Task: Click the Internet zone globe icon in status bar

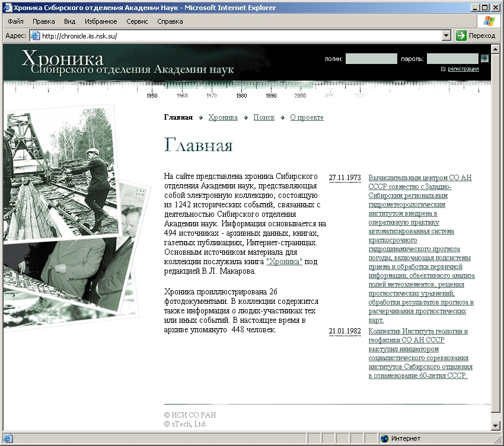Action: coord(384,438)
